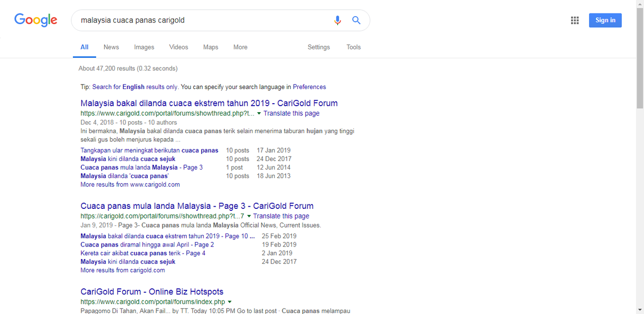The image size is (644, 314).
Task: Open 'Cuaca panas diramal hingga awal April' sublink
Action: coord(147,245)
